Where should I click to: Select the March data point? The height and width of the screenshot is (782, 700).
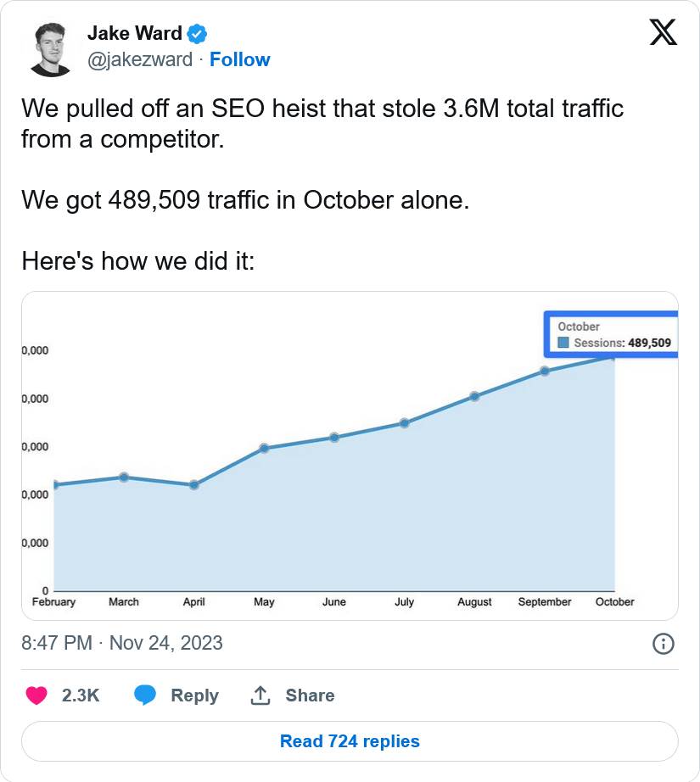click(124, 478)
